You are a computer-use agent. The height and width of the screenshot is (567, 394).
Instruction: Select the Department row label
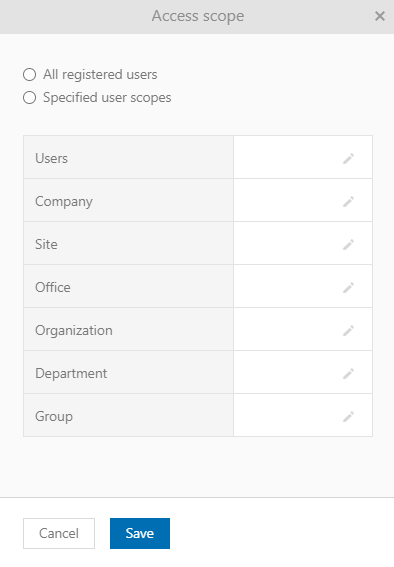[x=71, y=373]
